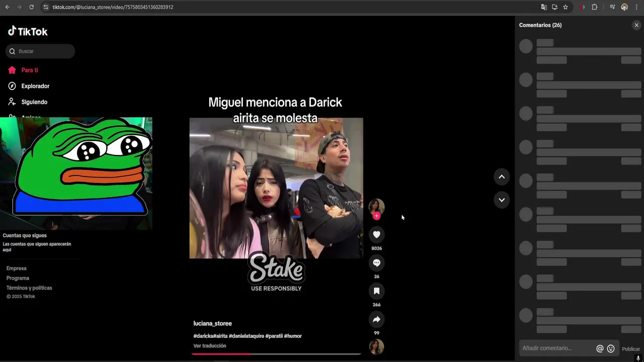Viewport: 644px width, 362px height.
Task: Click the translate page icon
Action: 544,7
